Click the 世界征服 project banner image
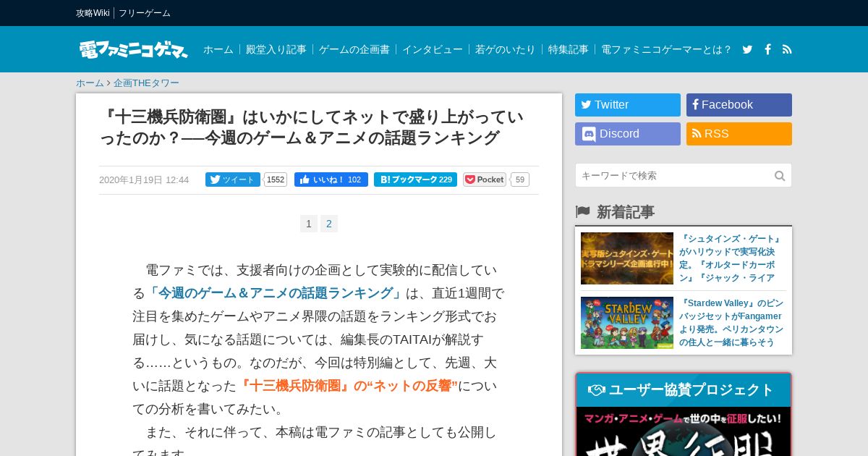Viewport: 868px width, 456px height. [684, 431]
